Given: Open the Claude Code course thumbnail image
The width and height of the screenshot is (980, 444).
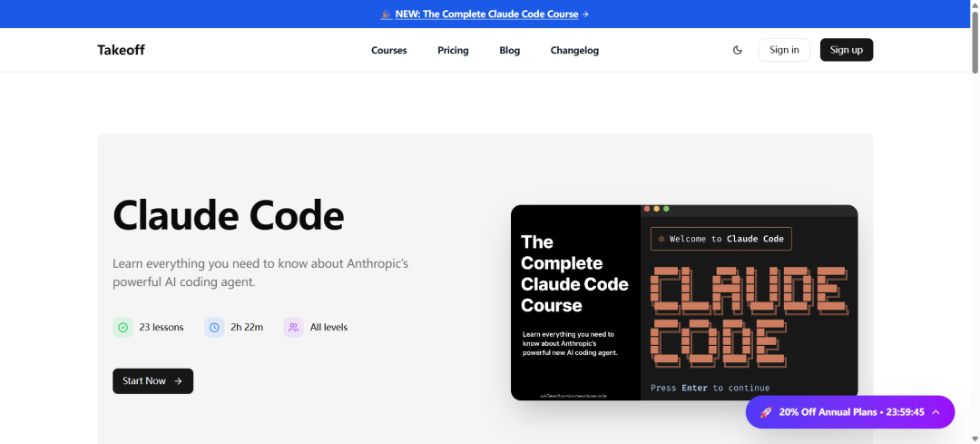Looking at the screenshot, I should point(684,302).
